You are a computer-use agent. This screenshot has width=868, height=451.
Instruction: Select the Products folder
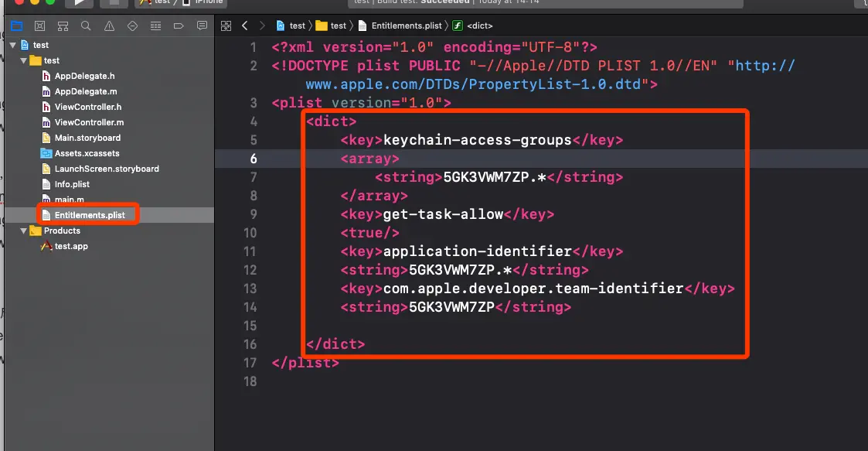tap(61, 231)
